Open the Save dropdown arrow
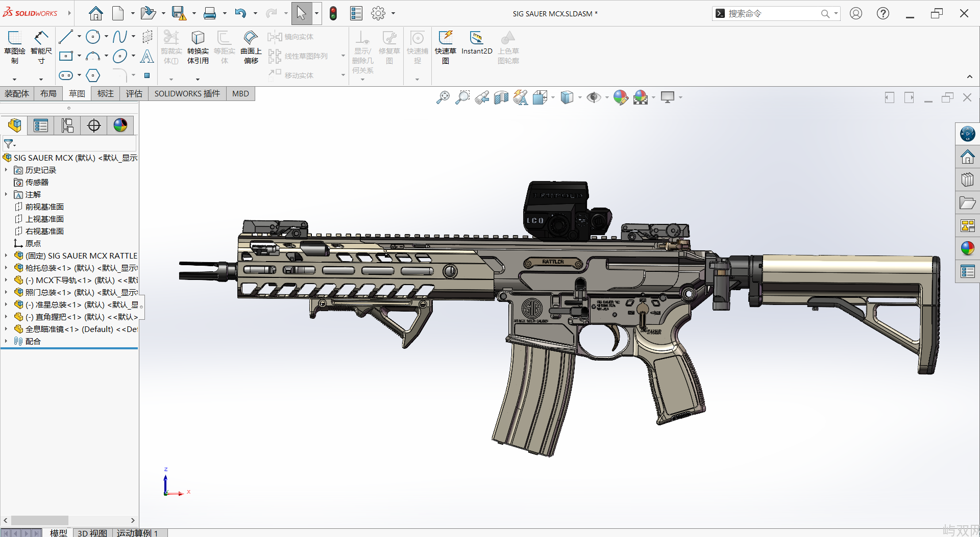The height and width of the screenshot is (537, 980). click(194, 13)
